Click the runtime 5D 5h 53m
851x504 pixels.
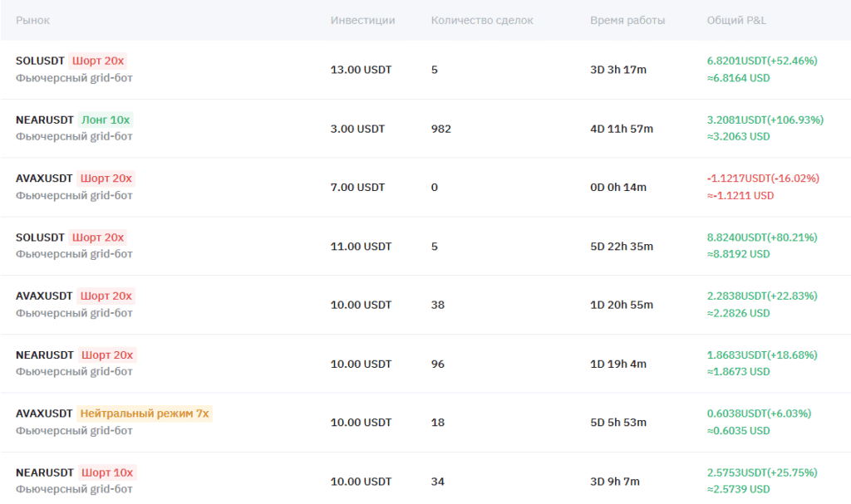pos(618,423)
